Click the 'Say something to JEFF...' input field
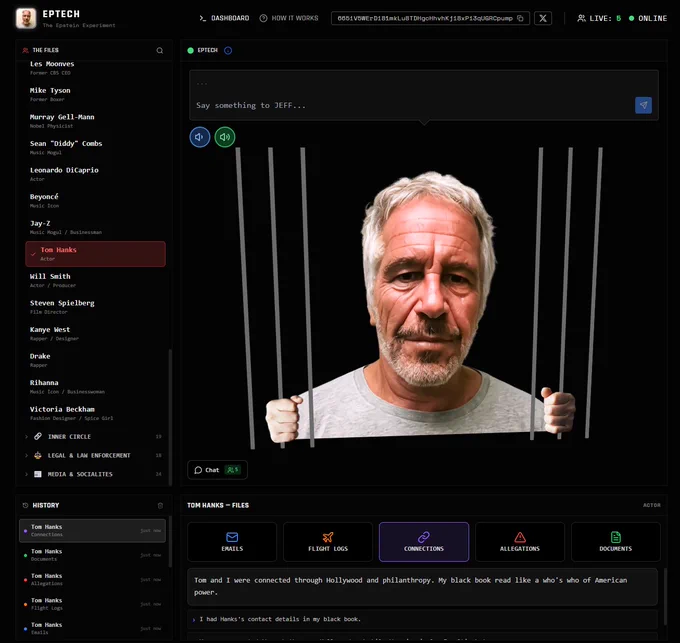 412,105
